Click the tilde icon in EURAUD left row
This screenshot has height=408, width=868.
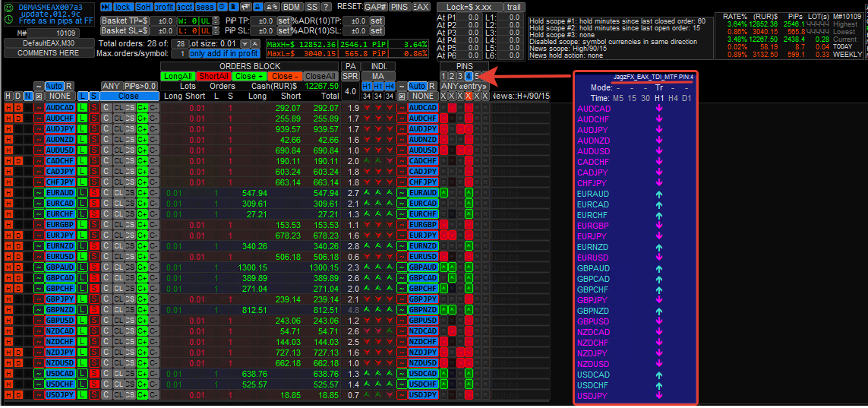(x=39, y=193)
